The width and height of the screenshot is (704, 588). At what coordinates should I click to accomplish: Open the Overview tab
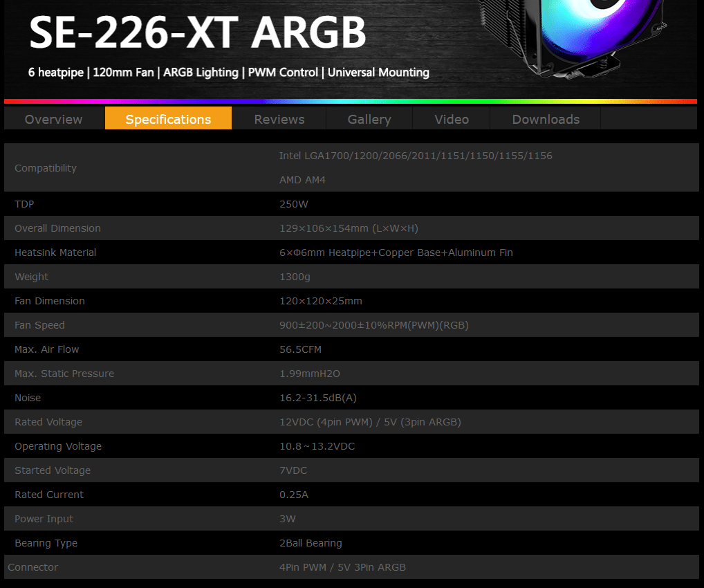(54, 119)
